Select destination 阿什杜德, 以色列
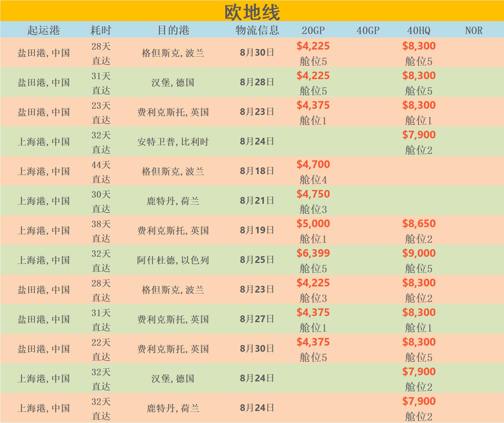 [x=173, y=260]
